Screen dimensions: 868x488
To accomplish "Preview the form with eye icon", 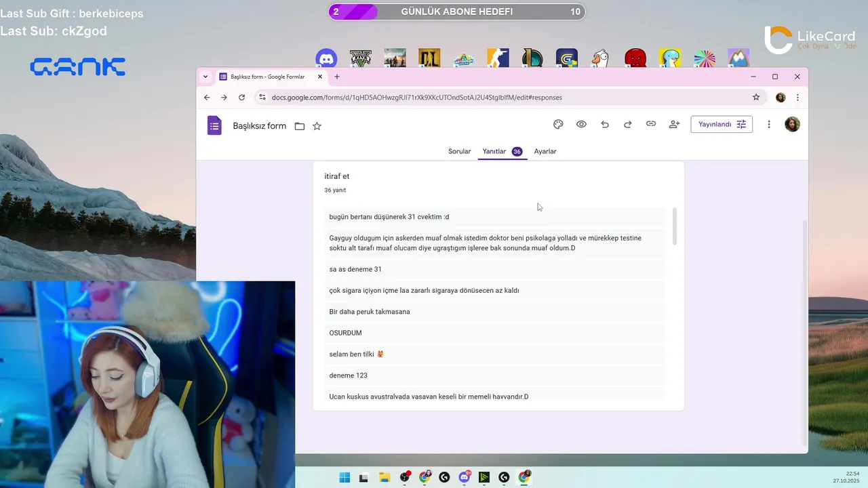I will click(x=581, y=125).
